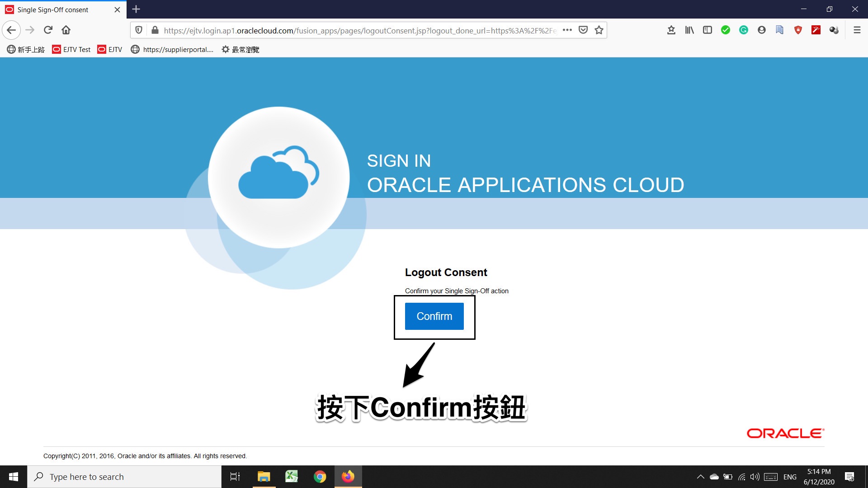Open the OneDrive tray icon
The image size is (868, 488).
pos(714,477)
